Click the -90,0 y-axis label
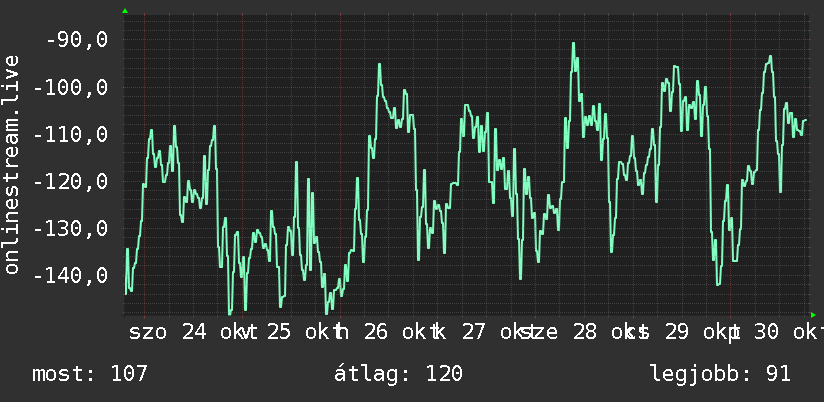Viewport: 824px width, 402px height. point(77,40)
